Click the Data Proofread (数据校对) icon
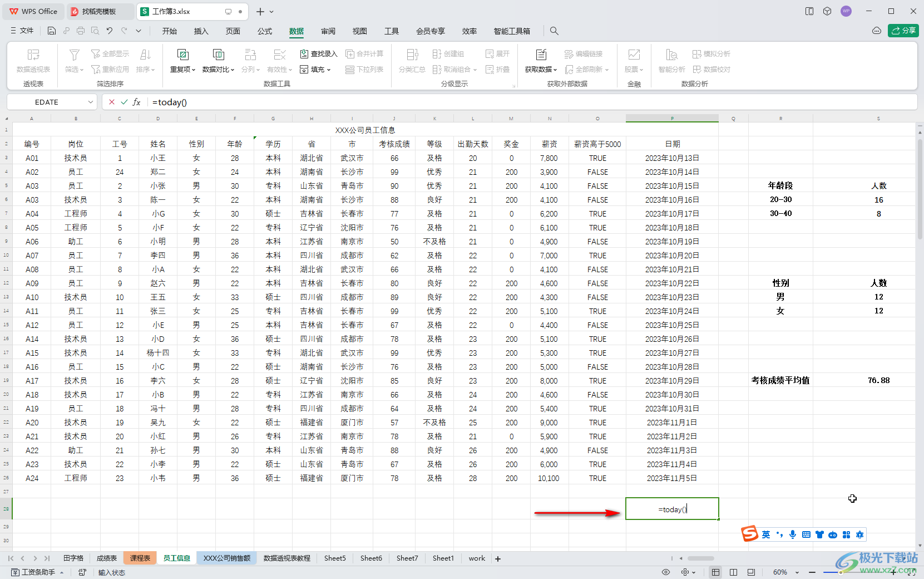Image resolution: width=924 pixels, height=579 pixels. 697,70
